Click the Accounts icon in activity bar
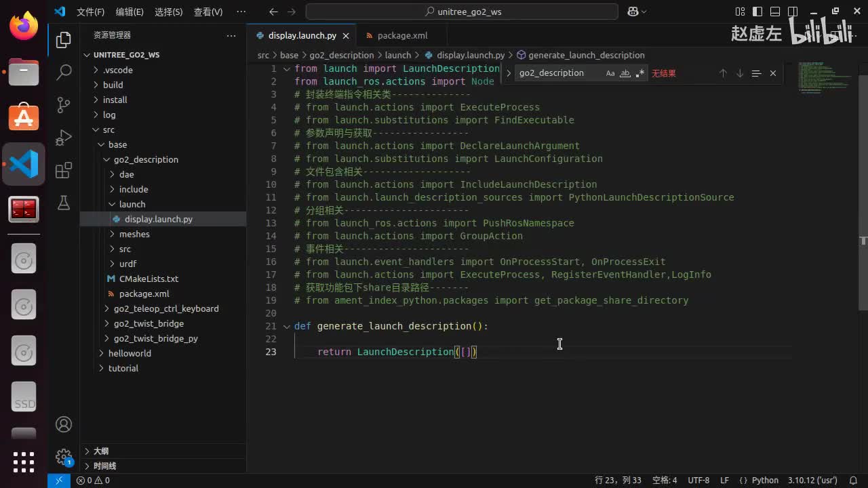Screen dimensions: 868x488 point(64,424)
